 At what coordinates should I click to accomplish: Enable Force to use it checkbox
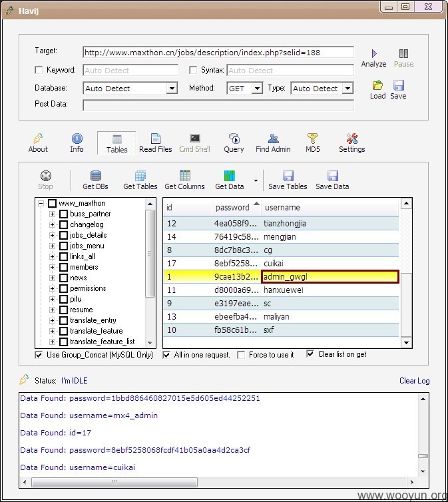241,355
